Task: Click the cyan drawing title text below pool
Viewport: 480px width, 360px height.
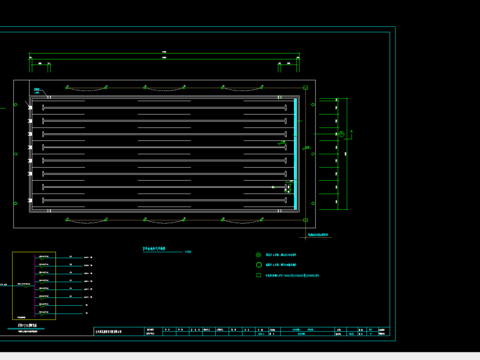Action: tap(154, 249)
